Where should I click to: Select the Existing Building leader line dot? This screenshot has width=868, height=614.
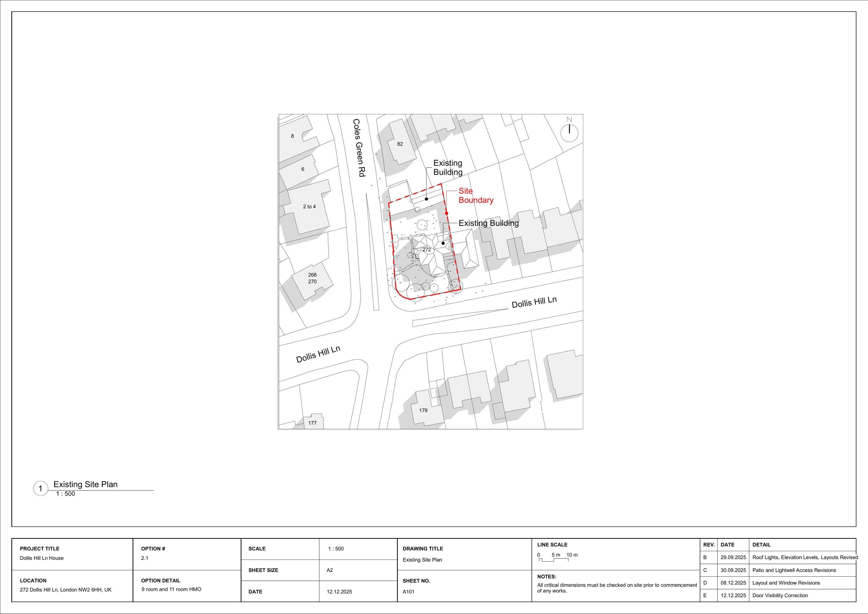coord(443,243)
